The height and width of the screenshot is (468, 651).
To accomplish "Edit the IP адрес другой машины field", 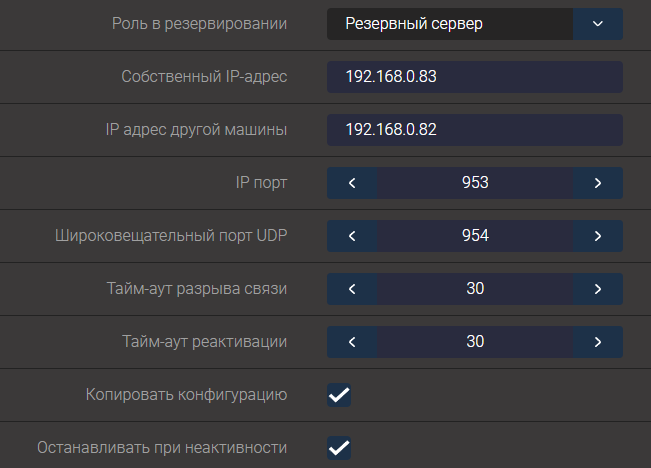I will click(x=474, y=130).
